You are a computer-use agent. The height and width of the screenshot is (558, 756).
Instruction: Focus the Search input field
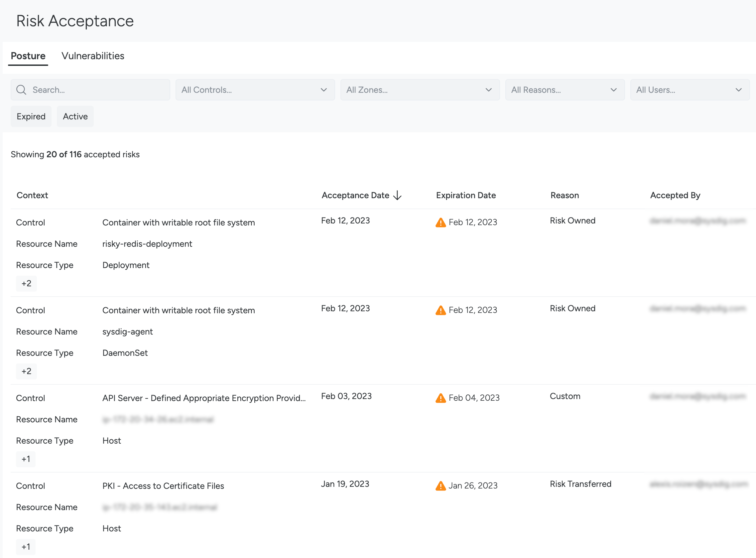coord(98,90)
